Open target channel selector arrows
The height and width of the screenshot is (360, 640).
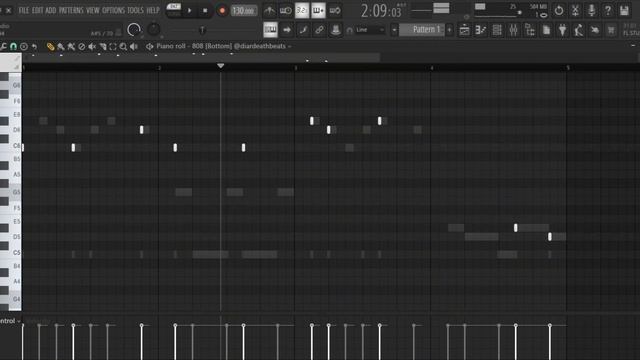point(150,47)
